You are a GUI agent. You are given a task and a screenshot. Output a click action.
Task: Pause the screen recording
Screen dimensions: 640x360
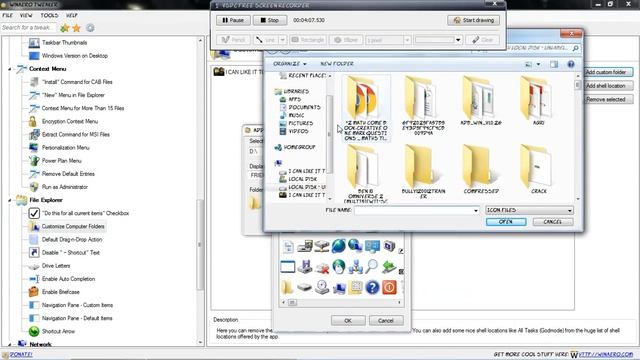[x=233, y=20]
